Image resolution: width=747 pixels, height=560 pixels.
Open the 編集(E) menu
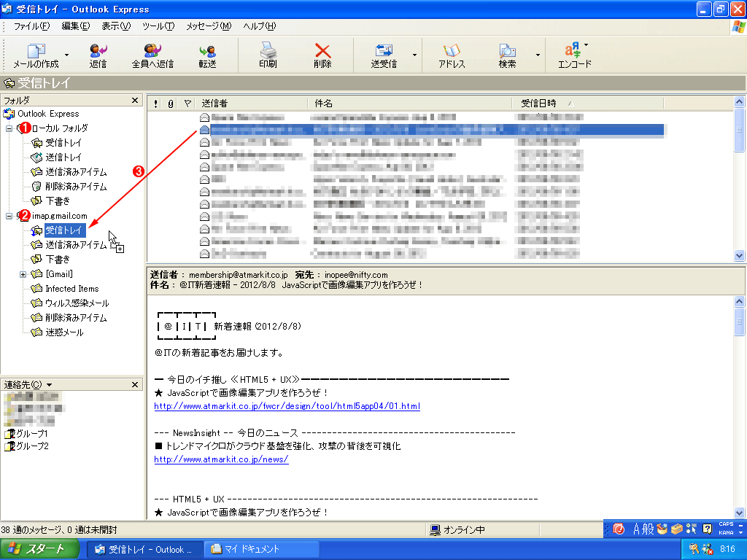(x=75, y=26)
